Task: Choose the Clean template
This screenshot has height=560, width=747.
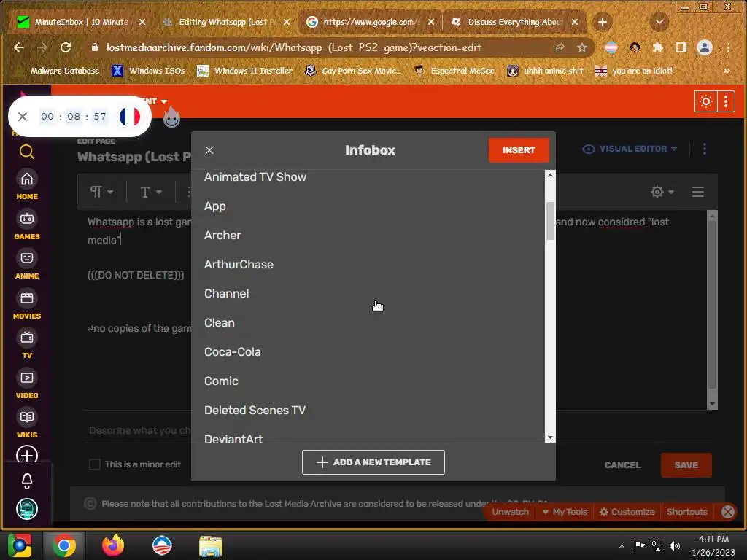Action: coord(219,323)
